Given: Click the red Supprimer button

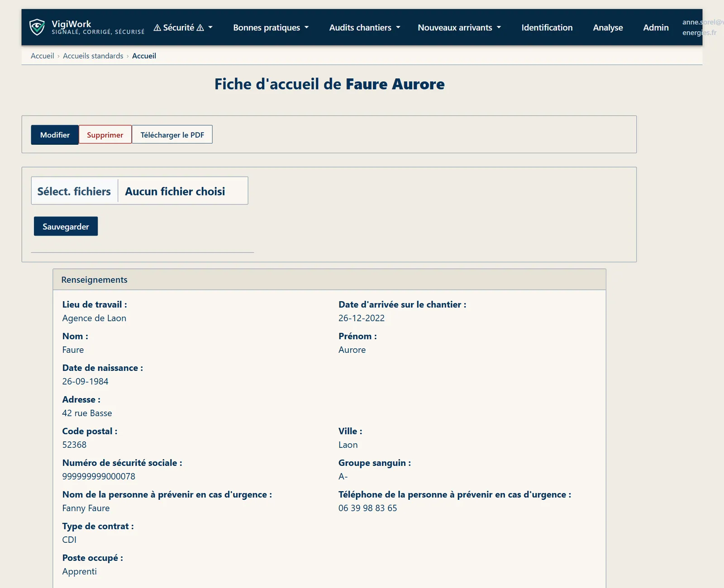Looking at the screenshot, I should click(x=105, y=135).
